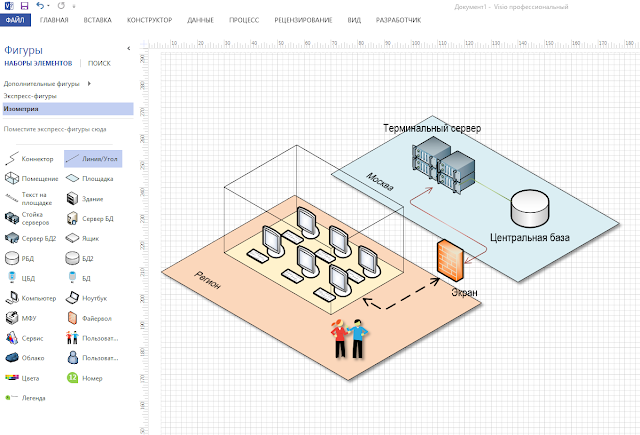The width and height of the screenshot is (640, 435).
Task: Choose the БД2 database shape
Action: tap(80, 258)
